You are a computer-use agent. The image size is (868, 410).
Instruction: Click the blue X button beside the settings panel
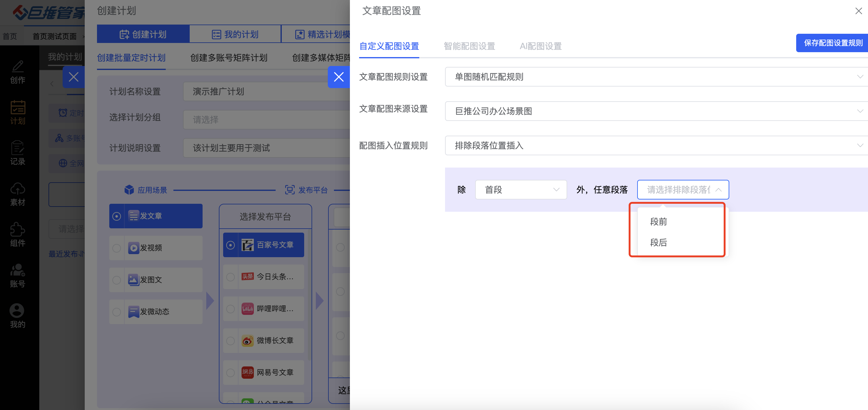coord(338,77)
